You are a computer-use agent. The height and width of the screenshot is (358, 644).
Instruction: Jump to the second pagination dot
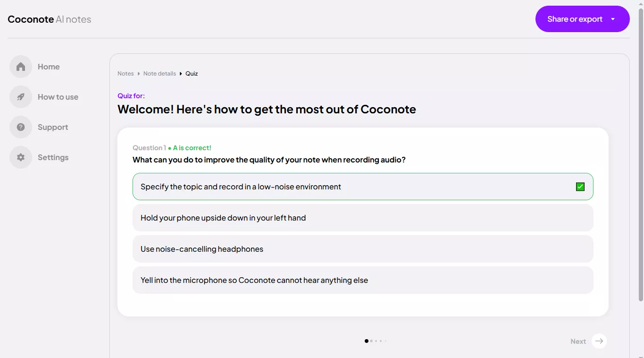[x=371, y=341]
